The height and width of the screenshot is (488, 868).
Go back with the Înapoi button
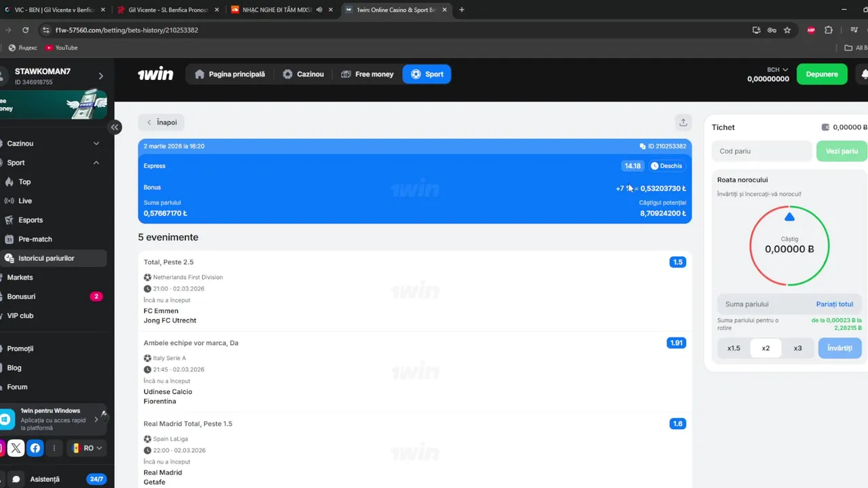[161, 123]
